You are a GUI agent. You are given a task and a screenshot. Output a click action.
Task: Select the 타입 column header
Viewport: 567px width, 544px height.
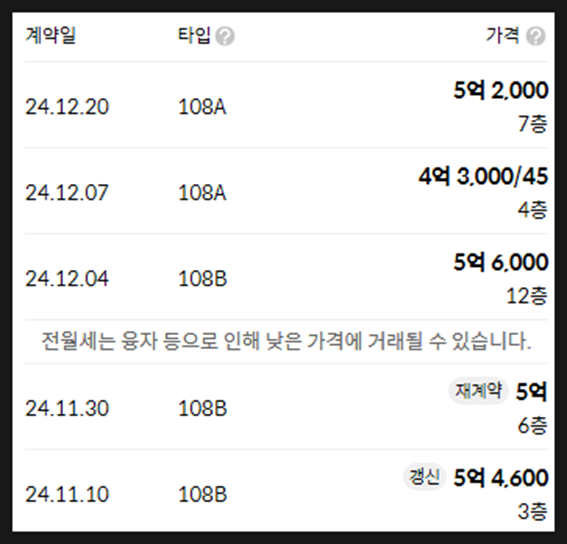pyautogui.click(x=194, y=35)
